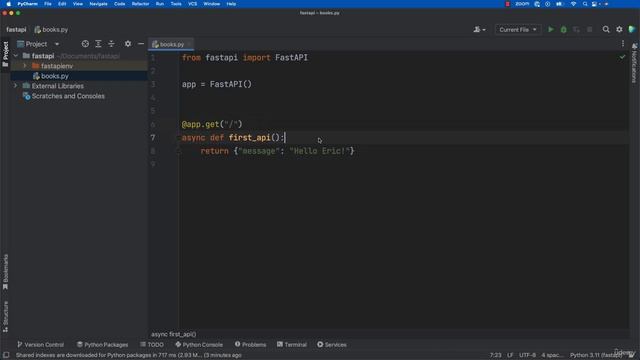The image size is (640, 360).
Task: Select opened file locate target icon
Action: pos(85,44)
